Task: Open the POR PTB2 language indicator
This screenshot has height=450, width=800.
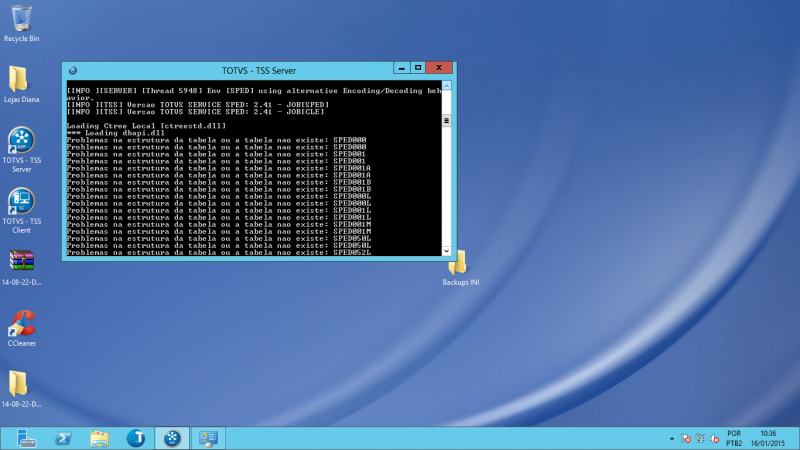Action: point(734,438)
